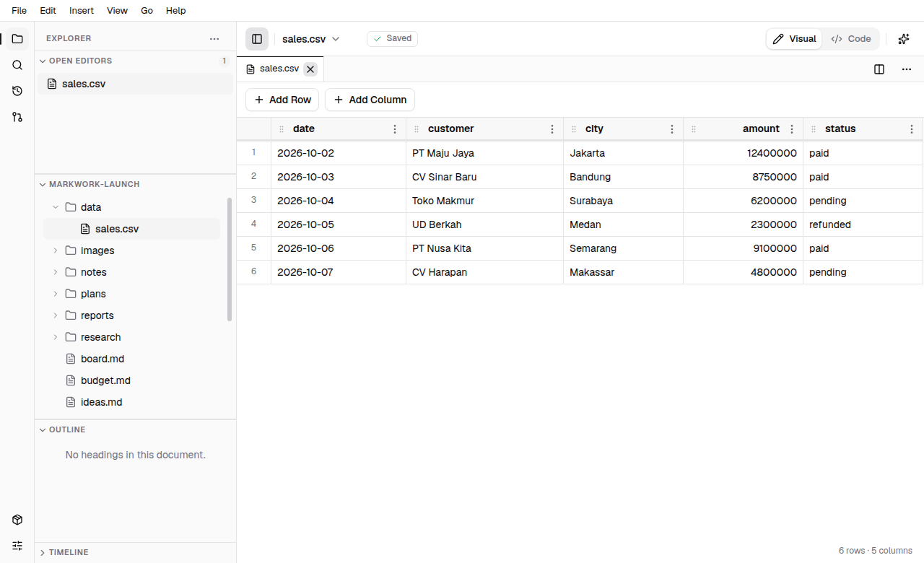This screenshot has width=924, height=563.
Task: Open date column options menu
Action: [x=395, y=129]
